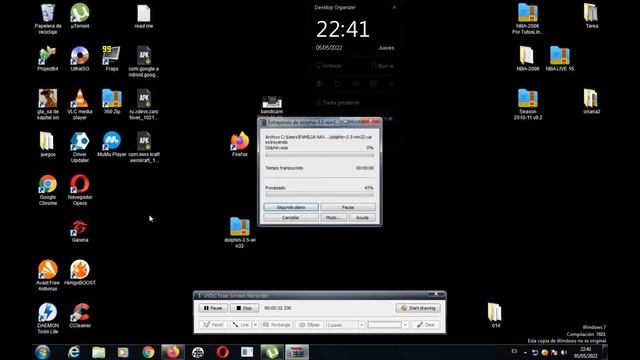The height and width of the screenshot is (360, 640).
Task: Switch to Opera in the taskbar
Action: (x=222, y=352)
